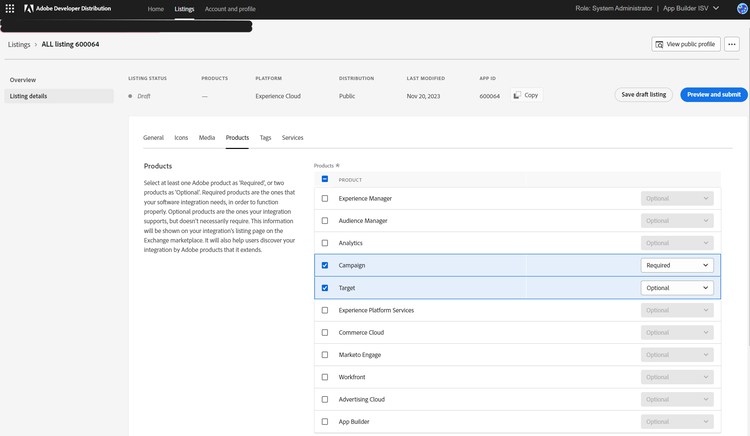Click the 600064 App ID value
The height and width of the screenshot is (436, 750).
click(489, 96)
